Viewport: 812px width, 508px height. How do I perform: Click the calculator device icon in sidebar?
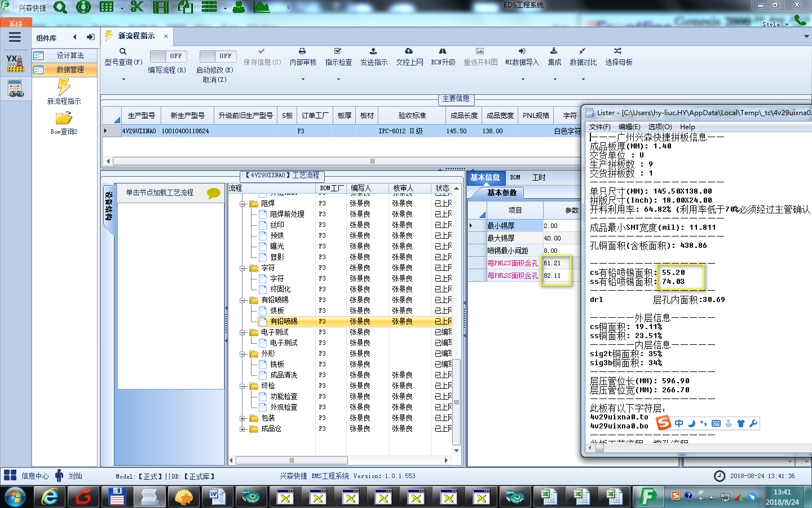click(x=15, y=89)
